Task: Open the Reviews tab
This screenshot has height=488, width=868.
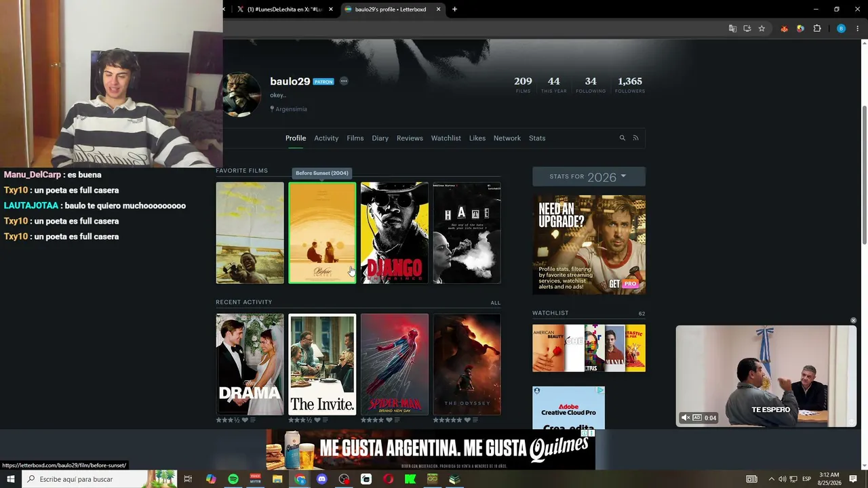Action: point(410,138)
